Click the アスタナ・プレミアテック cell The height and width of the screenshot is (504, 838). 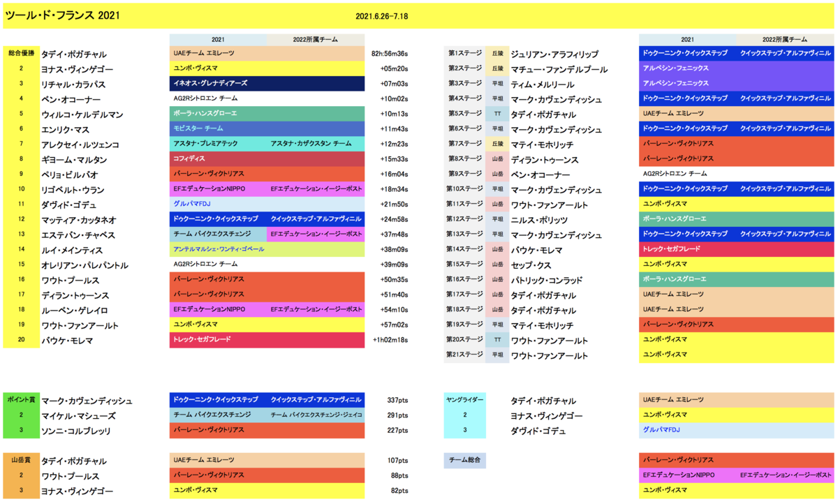pyautogui.click(x=218, y=144)
